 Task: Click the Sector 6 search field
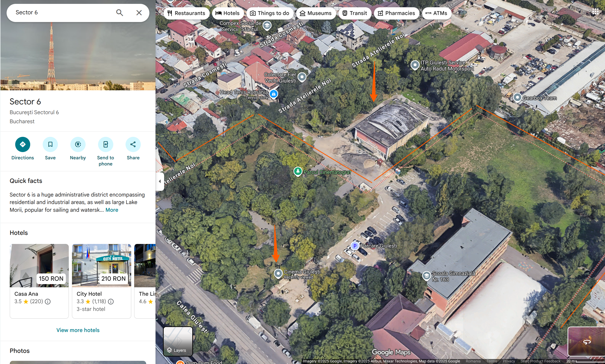pos(61,12)
